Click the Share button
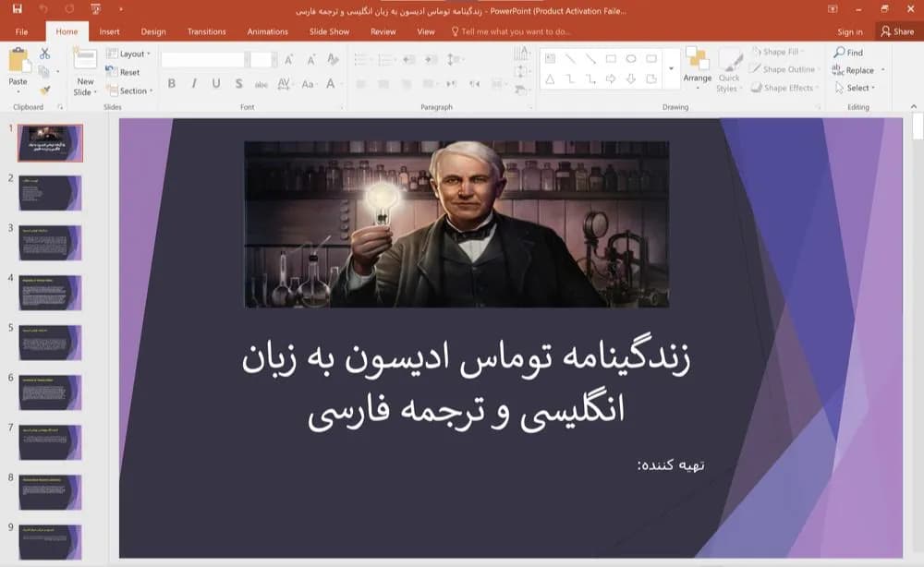Viewport: 924px width, 567px height. [x=897, y=31]
